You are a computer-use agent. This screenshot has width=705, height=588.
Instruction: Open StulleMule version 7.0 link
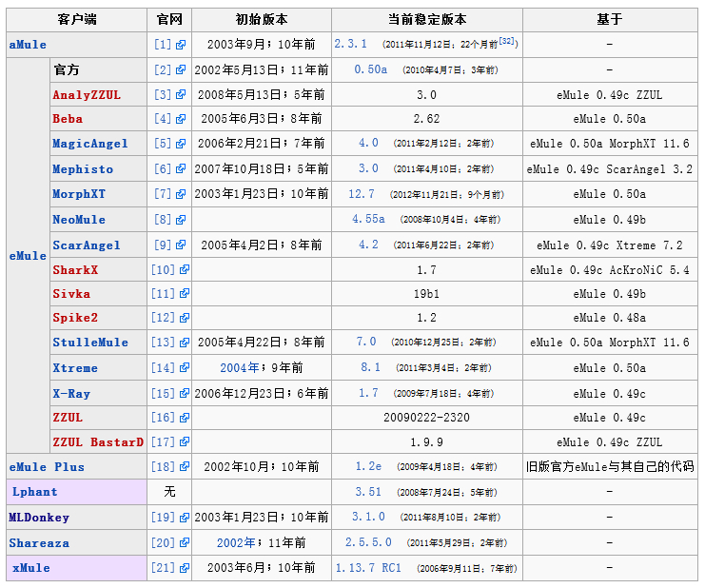[366, 342]
